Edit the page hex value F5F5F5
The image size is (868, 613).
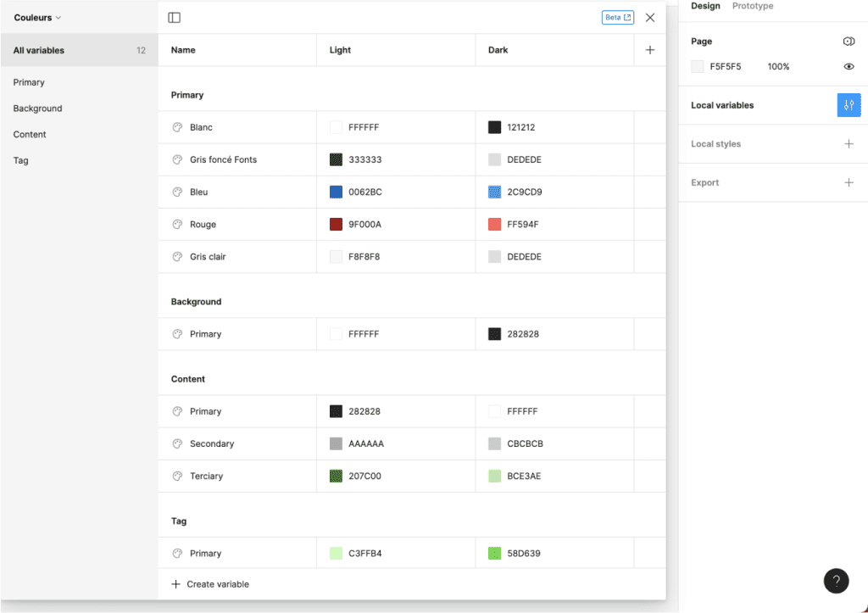click(x=726, y=66)
